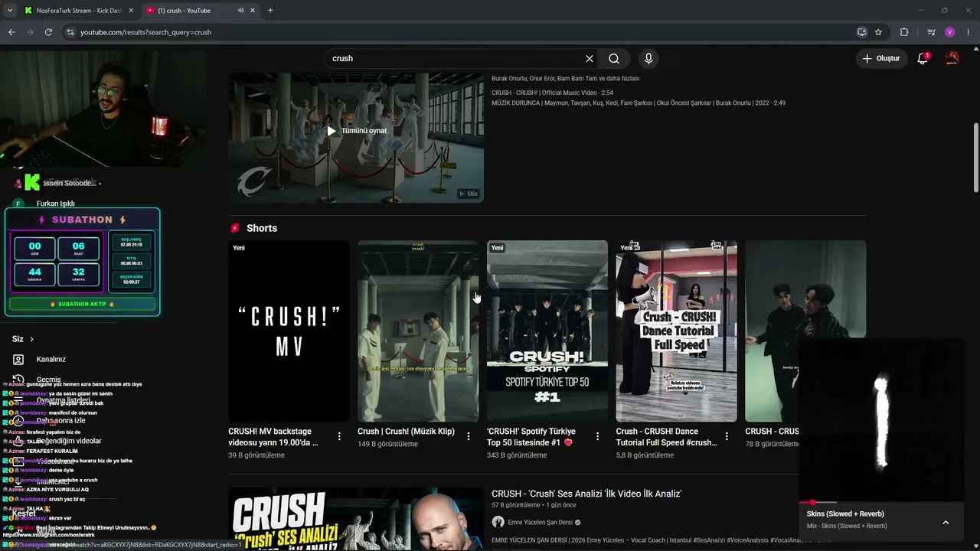Open YouTube notifications bell

point(923,58)
